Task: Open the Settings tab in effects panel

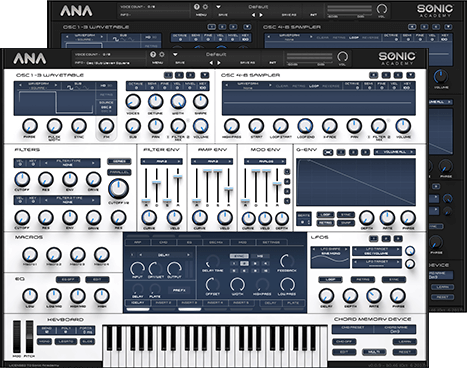Action: pyautogui.click(x=271, y=242)
